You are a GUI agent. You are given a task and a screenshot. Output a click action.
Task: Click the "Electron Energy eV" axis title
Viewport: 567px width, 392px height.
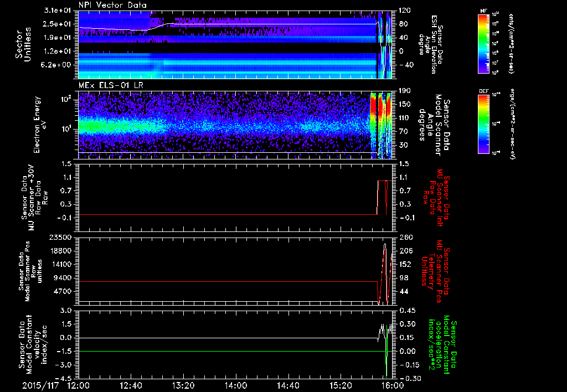click(x=40, y=125)
